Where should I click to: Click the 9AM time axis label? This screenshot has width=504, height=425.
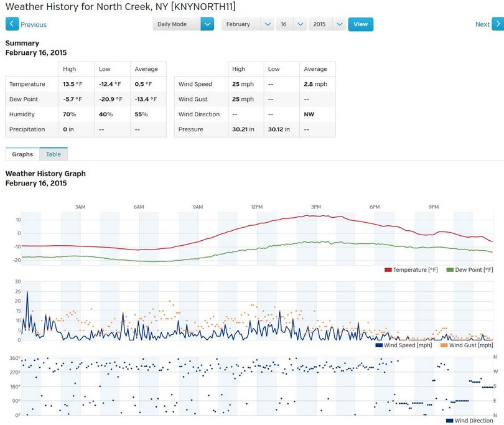tap(198, 207)
